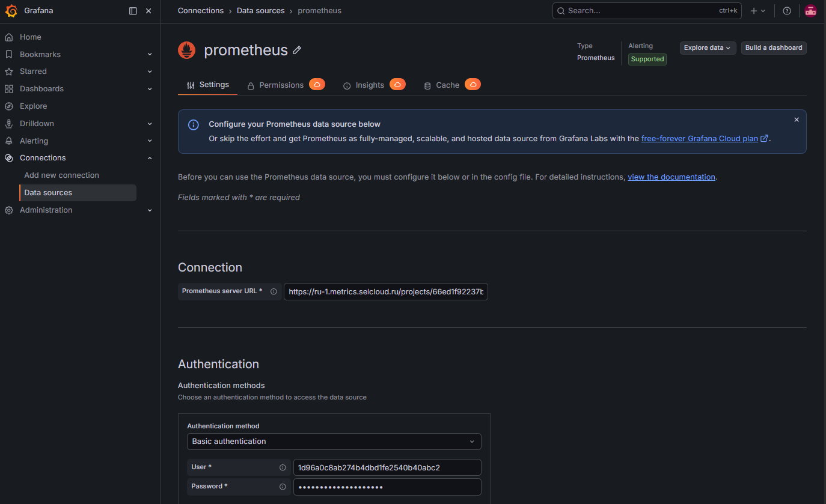Expand the Bookmarks section chevron
This screenshot has width=826, height=504.
click(x=150, y=55)
